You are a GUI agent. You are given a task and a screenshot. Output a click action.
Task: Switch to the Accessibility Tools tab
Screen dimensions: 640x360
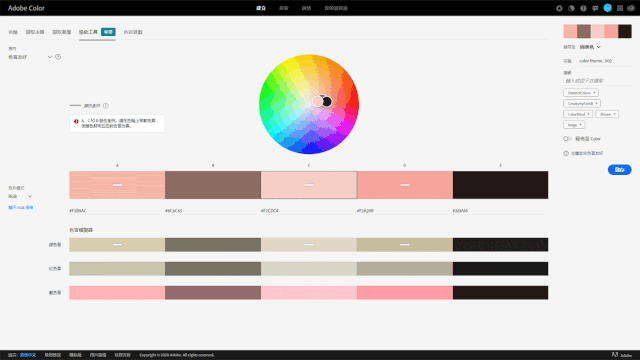[x=88, y=32]
